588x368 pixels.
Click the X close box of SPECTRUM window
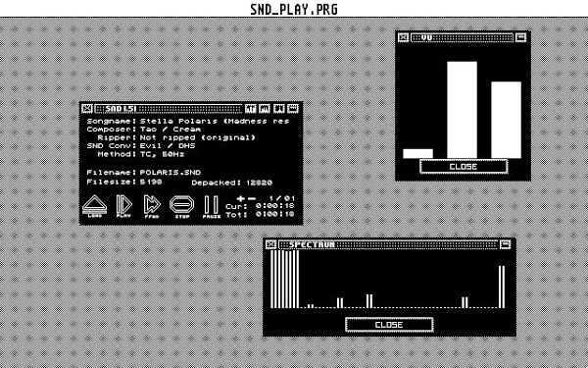271,244
